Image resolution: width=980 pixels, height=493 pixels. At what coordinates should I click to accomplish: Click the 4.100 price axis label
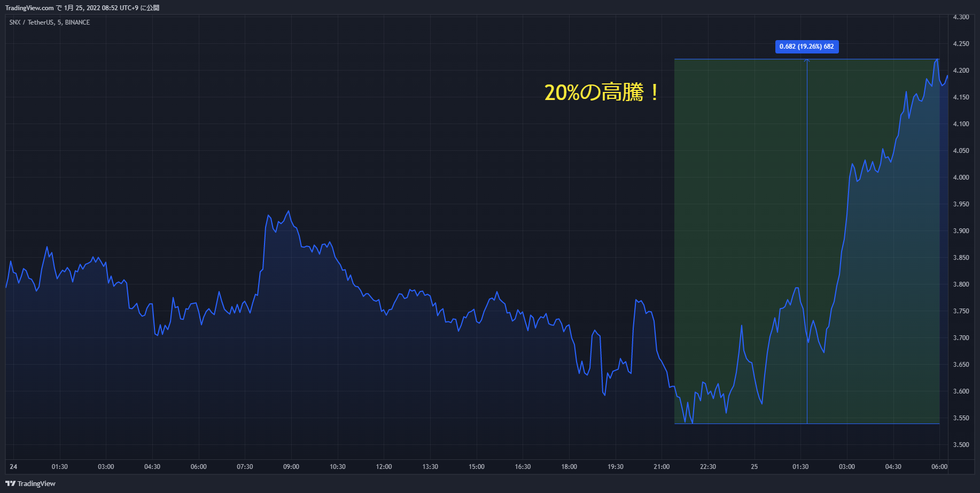(961, 124)
